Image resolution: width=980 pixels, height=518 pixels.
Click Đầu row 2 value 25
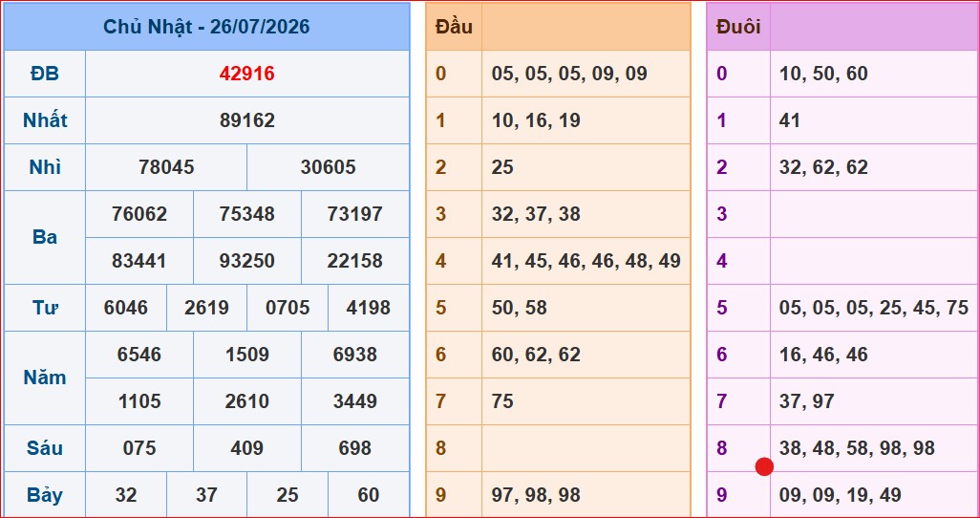pos(502,167)
